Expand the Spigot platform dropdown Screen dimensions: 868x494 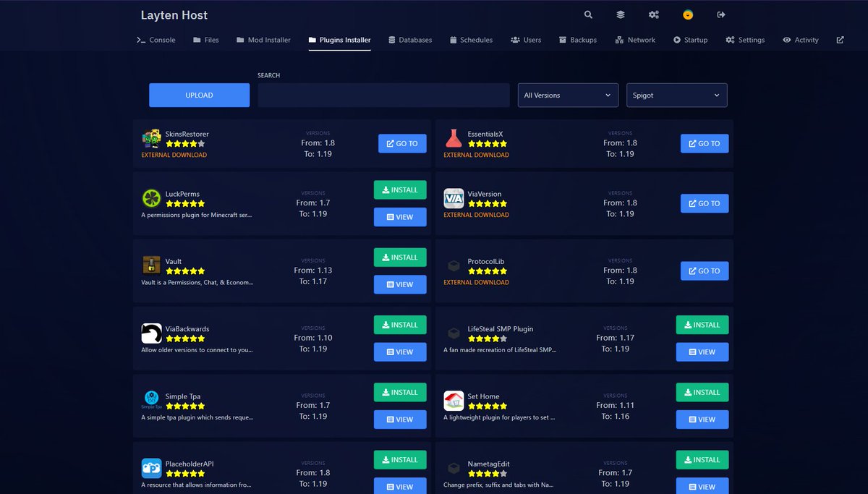676,95
